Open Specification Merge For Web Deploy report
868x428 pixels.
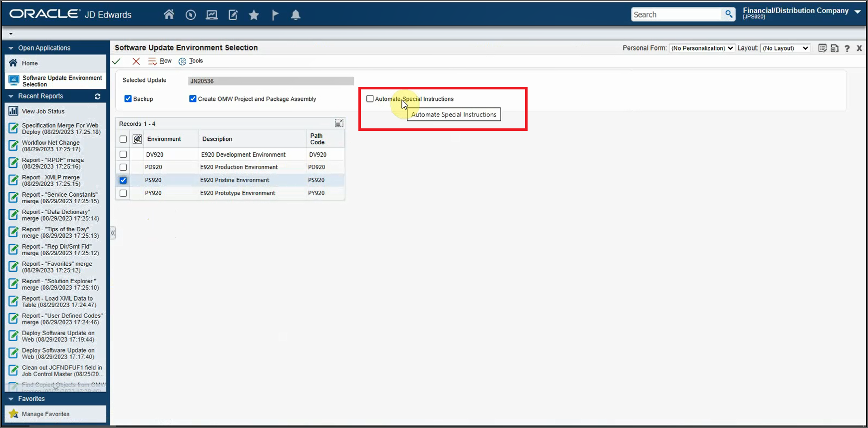point(55,129)
